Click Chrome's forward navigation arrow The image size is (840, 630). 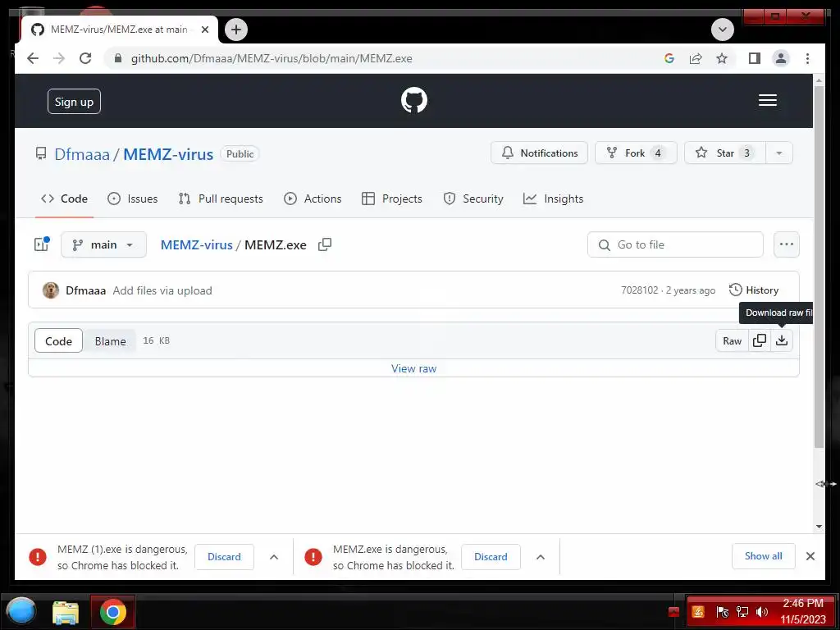click(x=59, y=58)
